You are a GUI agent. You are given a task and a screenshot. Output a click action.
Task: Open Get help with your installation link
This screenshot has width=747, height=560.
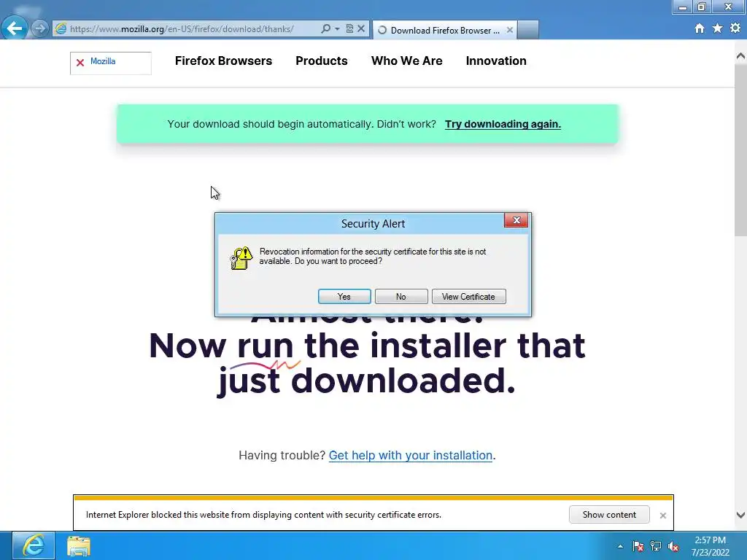pos(410,455)
